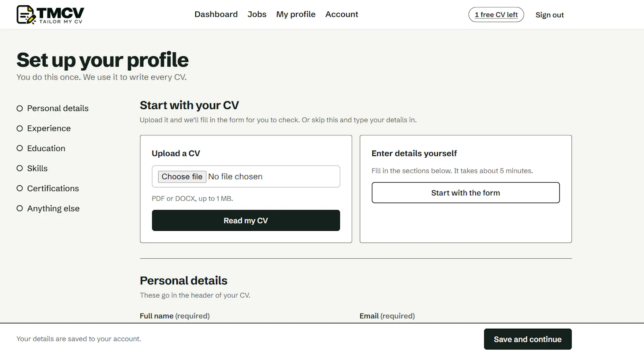Sign out of the account

click(x=549, y=15)
